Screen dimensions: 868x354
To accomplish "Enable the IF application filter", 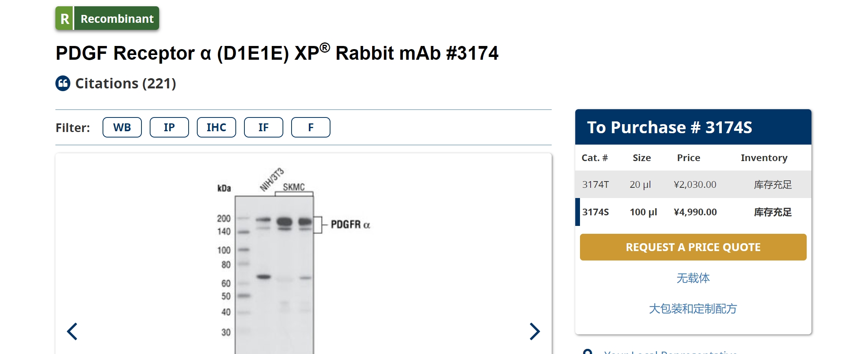I will click(264, 127).
